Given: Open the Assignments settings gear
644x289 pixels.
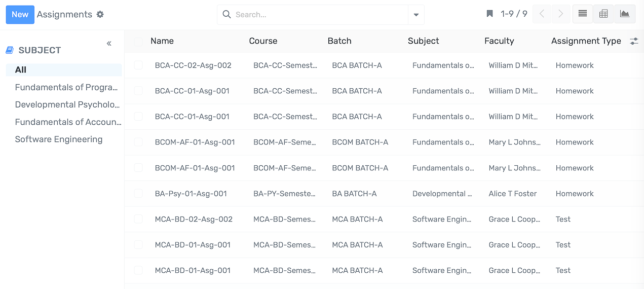Looking at the screenshot, I should (100, 14).
